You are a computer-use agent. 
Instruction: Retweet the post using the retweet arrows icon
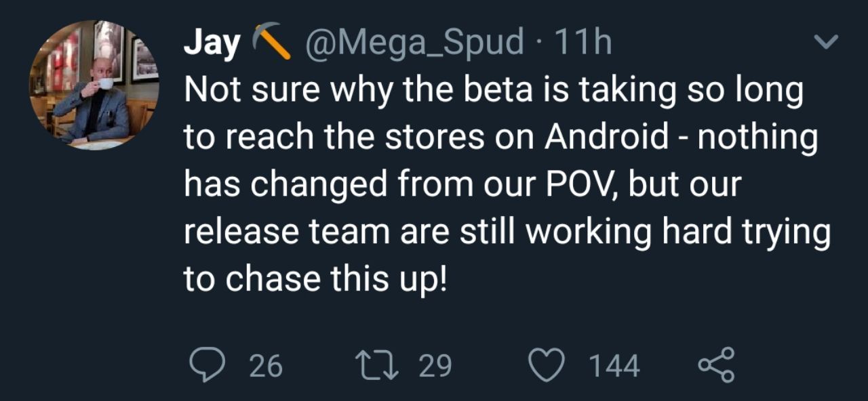coord(380,366)
